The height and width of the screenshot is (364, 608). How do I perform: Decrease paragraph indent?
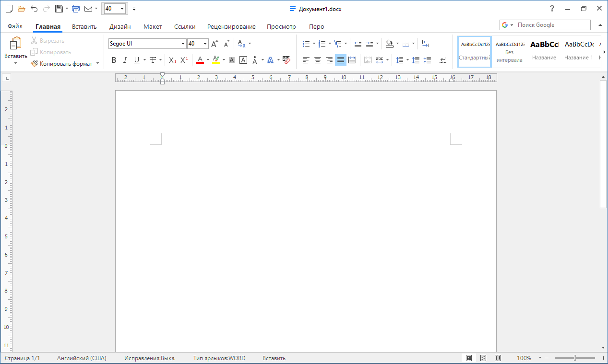(x=358, y=44)
